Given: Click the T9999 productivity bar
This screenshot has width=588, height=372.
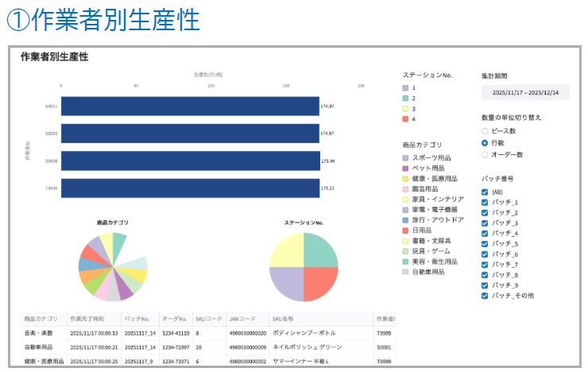Looking at the screenshot, I should [191, 188].
